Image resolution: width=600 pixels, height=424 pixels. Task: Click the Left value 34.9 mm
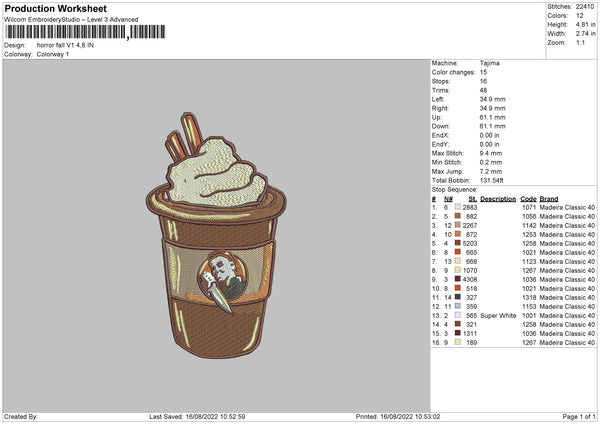(492, 99)
